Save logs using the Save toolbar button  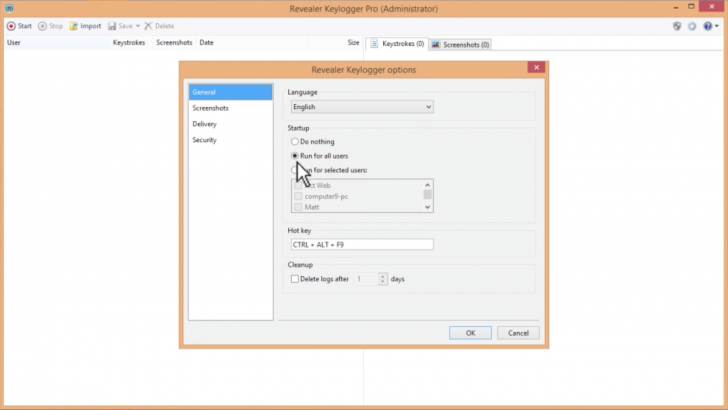(x=121, y=26)
